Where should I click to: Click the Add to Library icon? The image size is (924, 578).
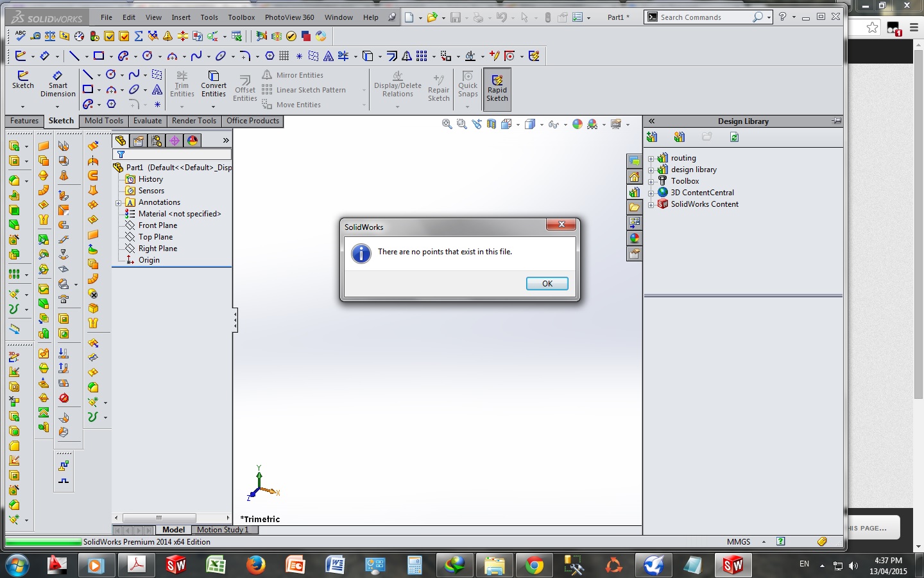point(652,137)
